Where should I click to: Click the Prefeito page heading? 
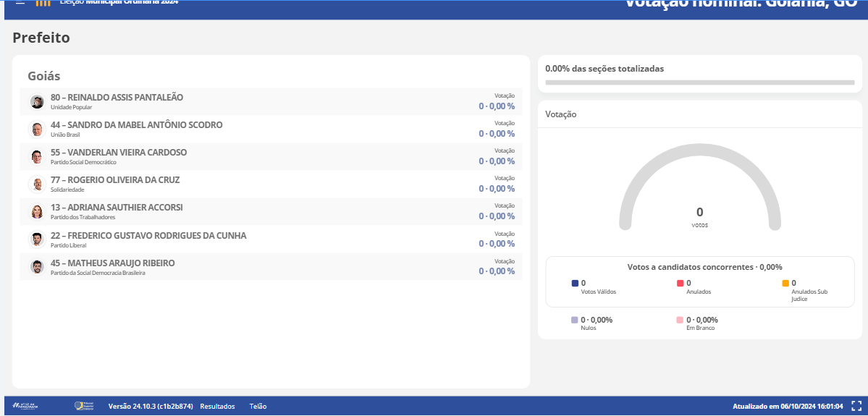pos(41,38)
